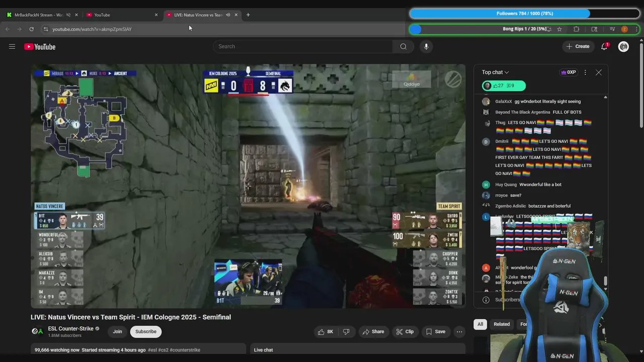
Task: Open a new browser tab
Action: pos(248,15)
